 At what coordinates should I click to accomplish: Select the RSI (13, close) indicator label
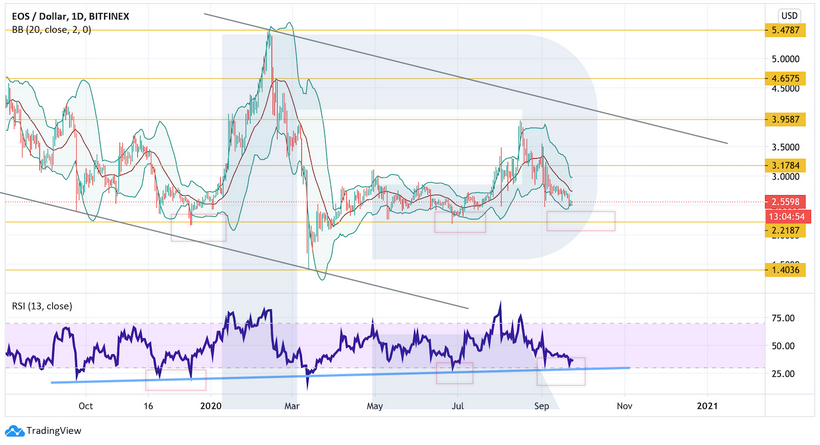(x=42, y=306)
